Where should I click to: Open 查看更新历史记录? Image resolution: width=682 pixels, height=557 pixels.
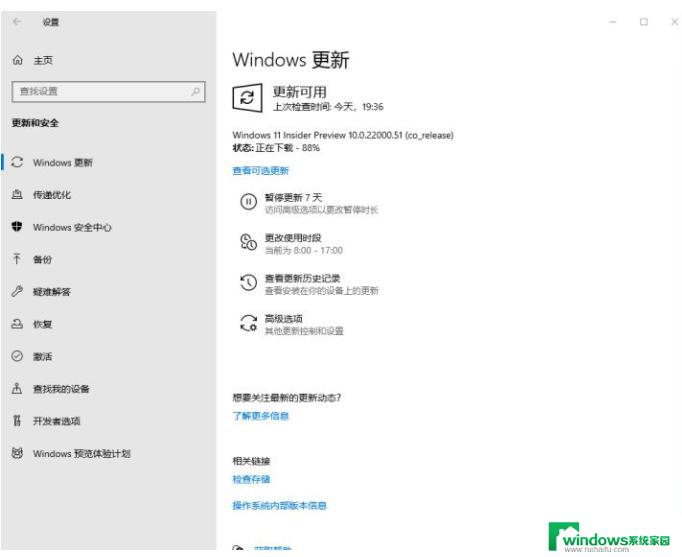[309, 284]
